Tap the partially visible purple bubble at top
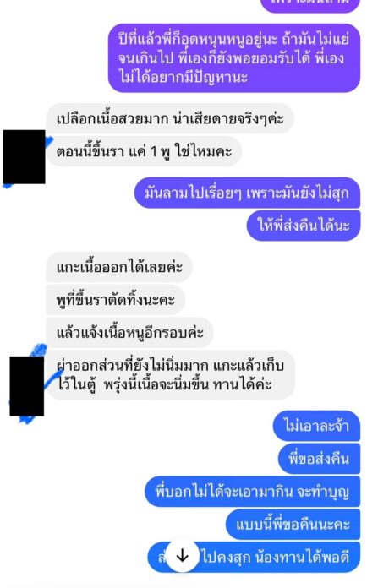The image size is (367, 588). pyautogui.click(x=310, y=5)
